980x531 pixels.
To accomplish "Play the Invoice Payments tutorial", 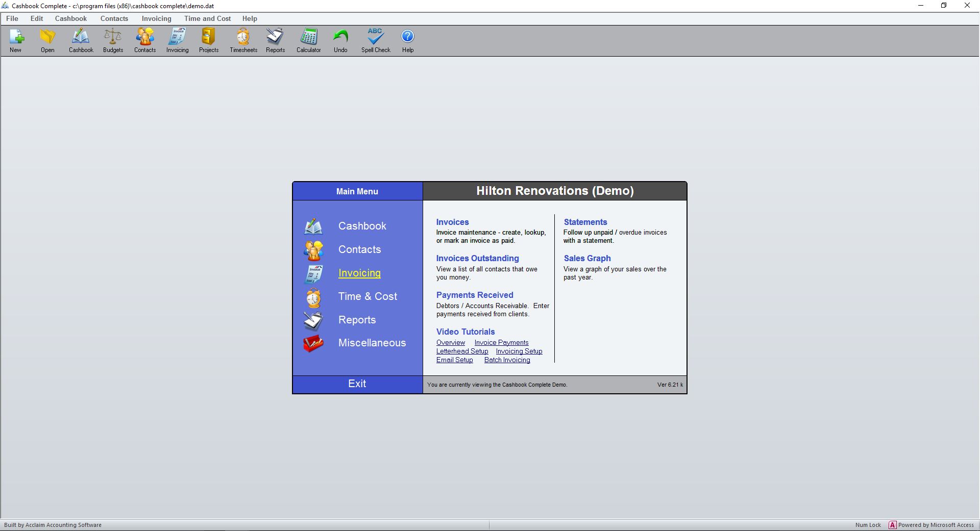I will 502,343.
